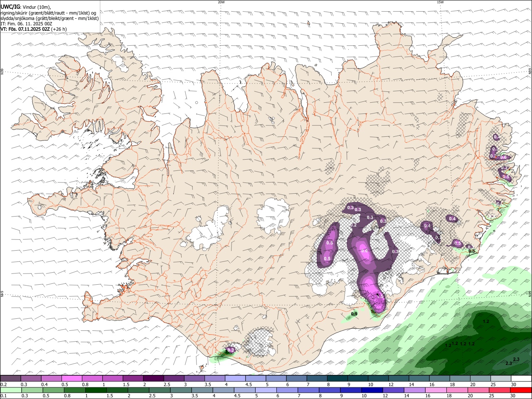Pick the darkest purple 2 swatch in the snow legend
Viewport: 532px width, 399px height.
coord(153,379)
